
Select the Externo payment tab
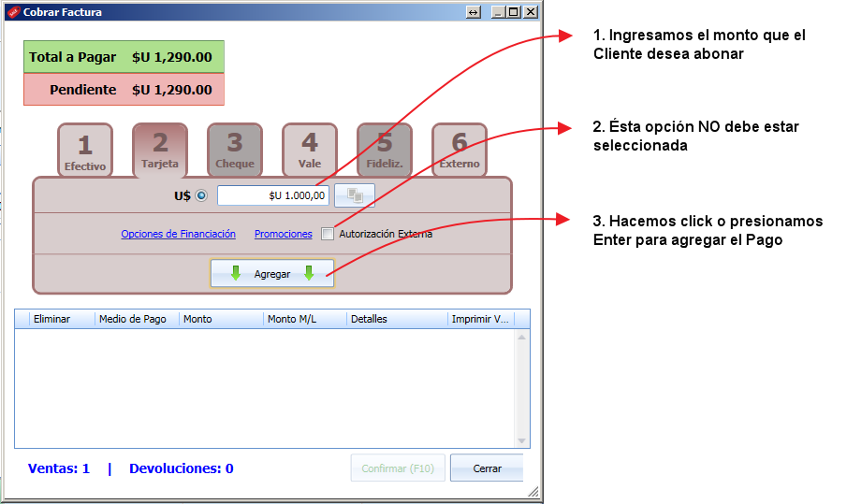tap(460, 150)
